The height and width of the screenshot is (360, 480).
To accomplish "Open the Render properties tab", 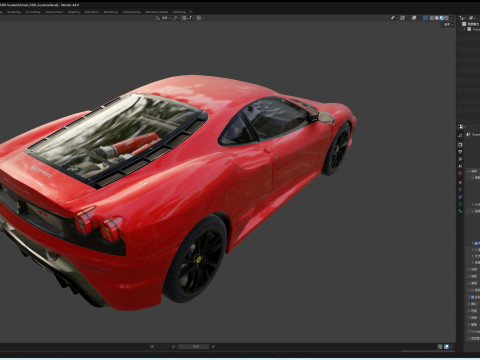I will click(460, 145).
